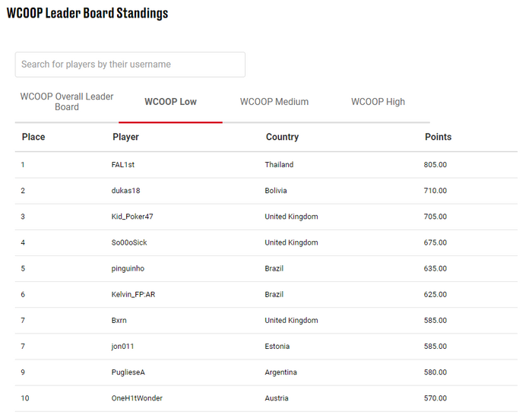Click the Points column header
The width and height of the screenshot is (532, 418).
438,137
